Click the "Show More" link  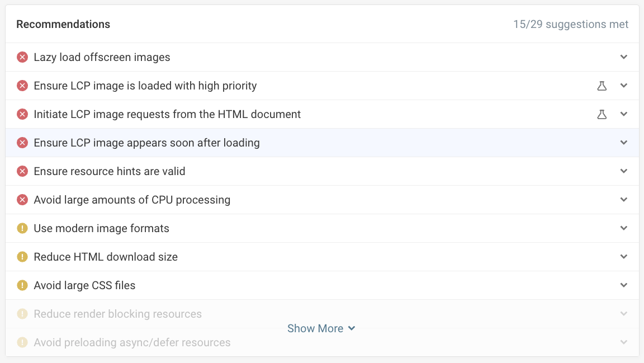(321, 328)
